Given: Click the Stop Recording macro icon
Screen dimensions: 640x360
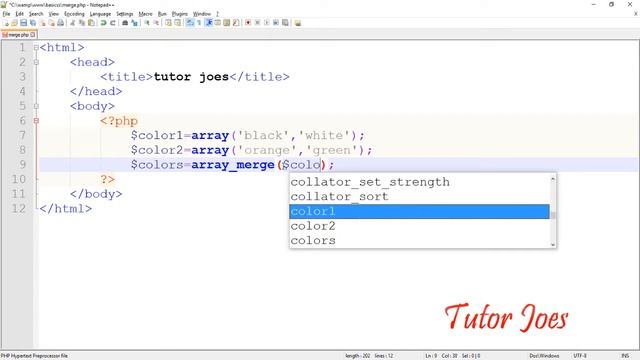Looking at the screenshot, I should tap(257, 23).
